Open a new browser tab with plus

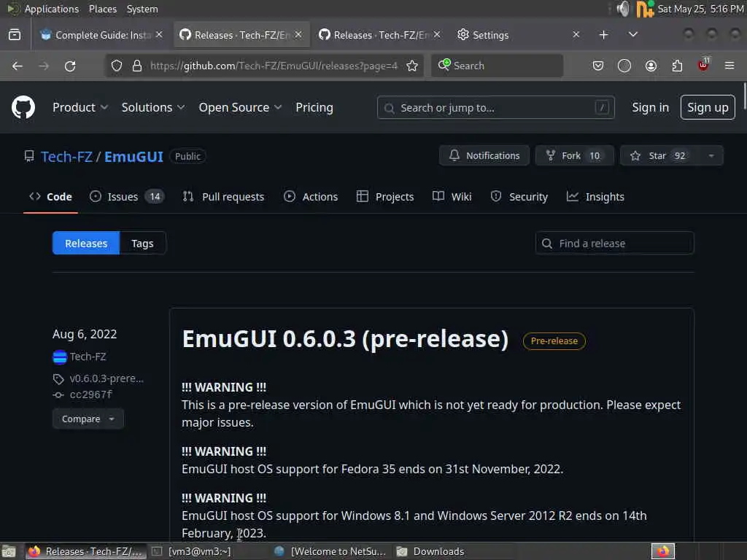[x=603, y=35]
